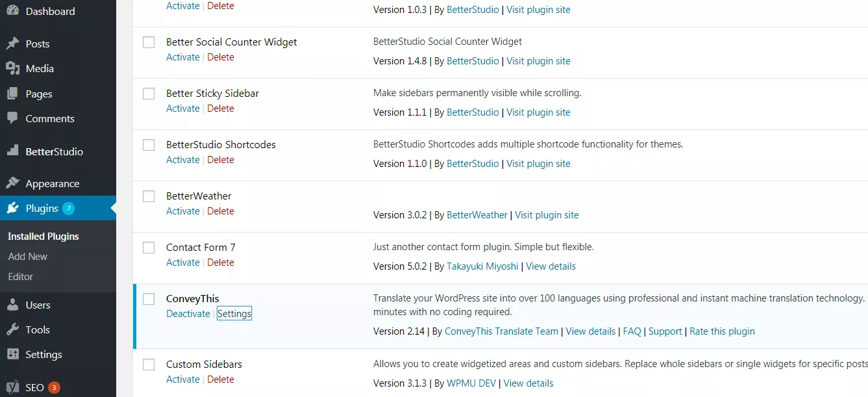Click the Posts pushpin icon
The image size is (868, 397).
12,44
